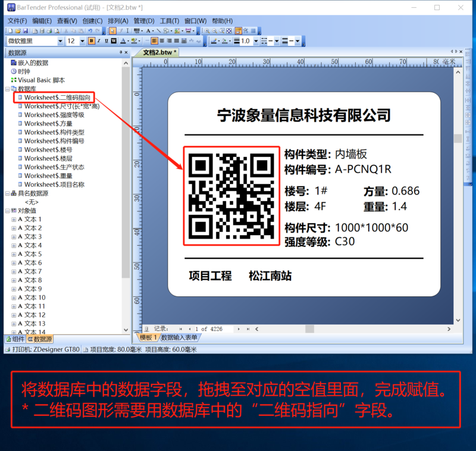Choose the shape drawing tool

167,31
